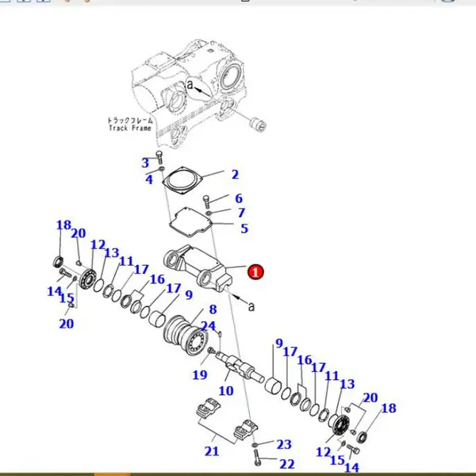Select callout 9 adjacent to callout 8
The width and height of the screenshot is (476, 476).
pos(189,295)
